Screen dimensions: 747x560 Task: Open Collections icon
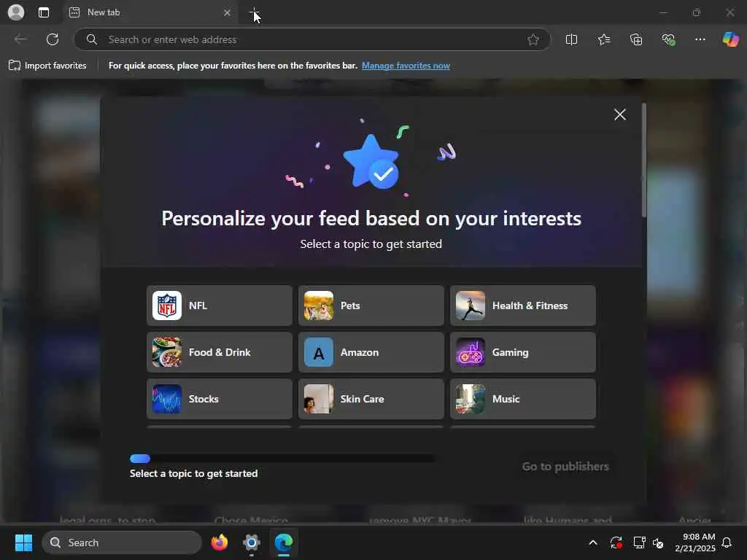click(636, 39)
